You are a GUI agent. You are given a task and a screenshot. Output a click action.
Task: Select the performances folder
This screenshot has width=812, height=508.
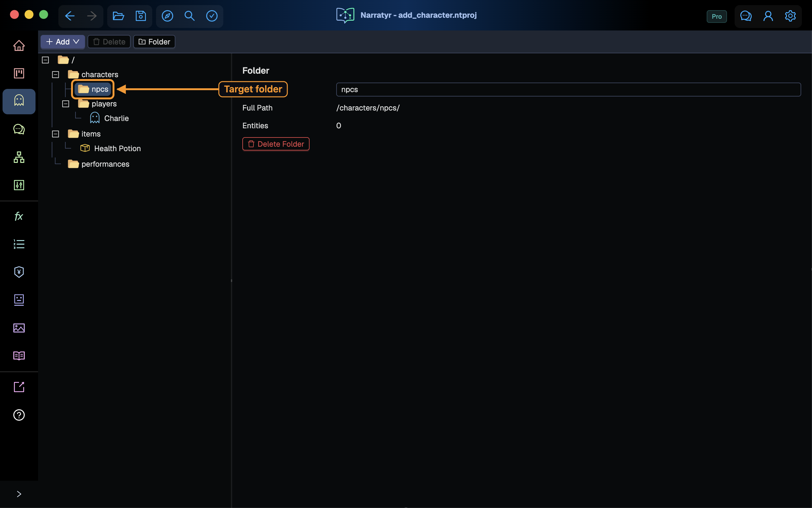point(99,164)
